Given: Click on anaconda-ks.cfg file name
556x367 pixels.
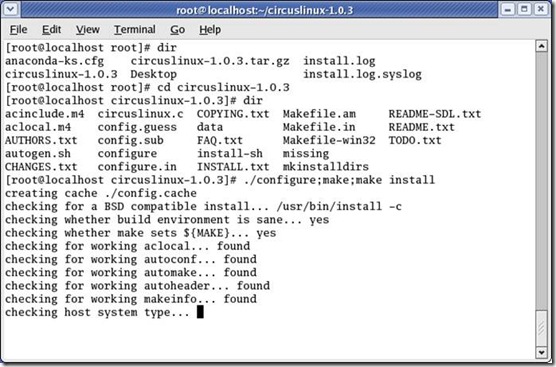Looking at the screenshot, I should pyautogui.click(x=54, y=61).
